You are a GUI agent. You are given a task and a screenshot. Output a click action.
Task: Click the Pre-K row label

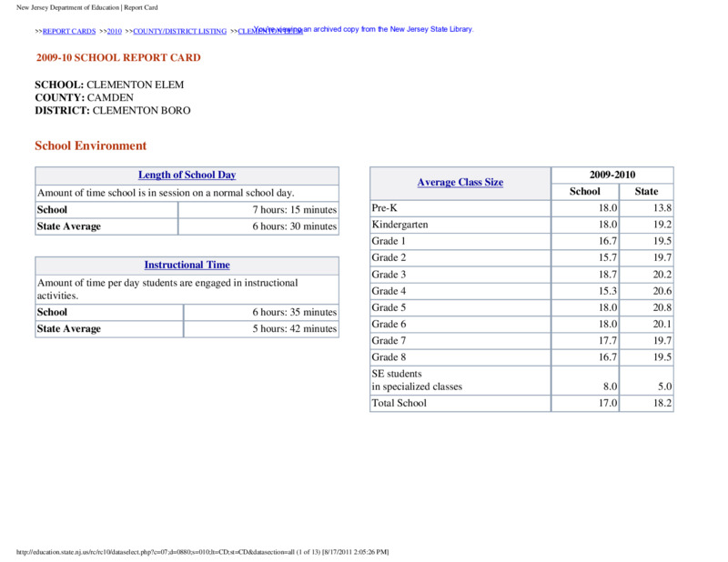[384, 208]
